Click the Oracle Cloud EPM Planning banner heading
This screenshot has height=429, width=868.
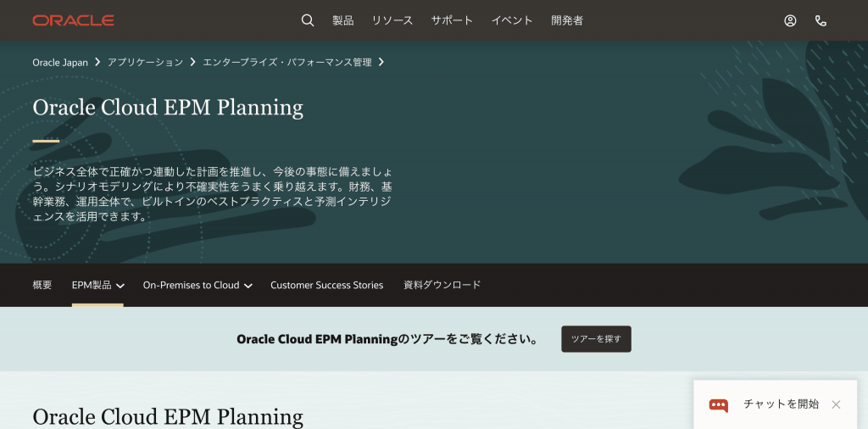pyautogui.click(x=168, y=108)
